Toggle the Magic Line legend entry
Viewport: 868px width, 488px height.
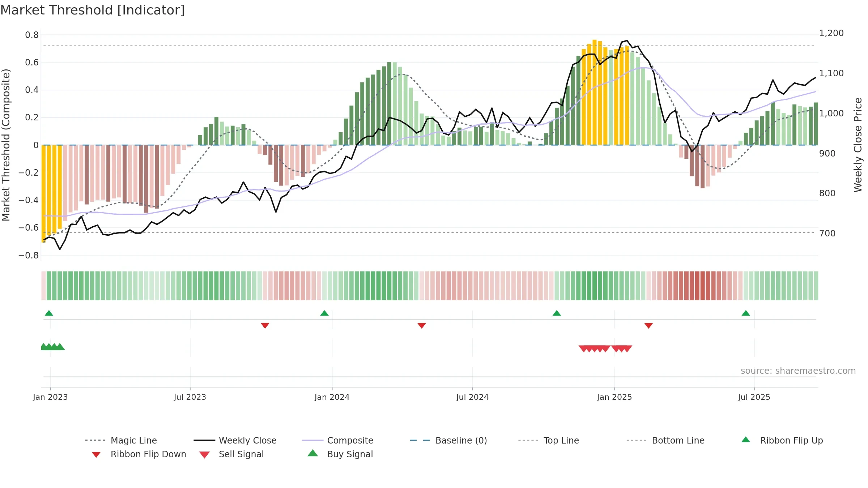coord(121,440)
